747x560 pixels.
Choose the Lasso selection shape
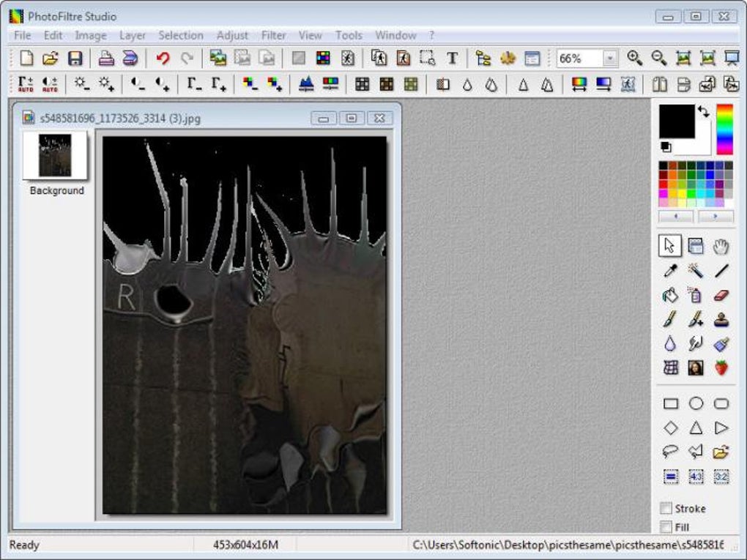click(670, 451)
